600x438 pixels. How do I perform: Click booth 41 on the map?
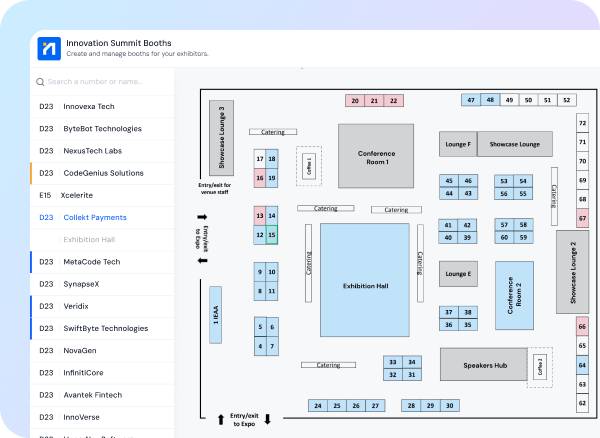pos(448,225)
